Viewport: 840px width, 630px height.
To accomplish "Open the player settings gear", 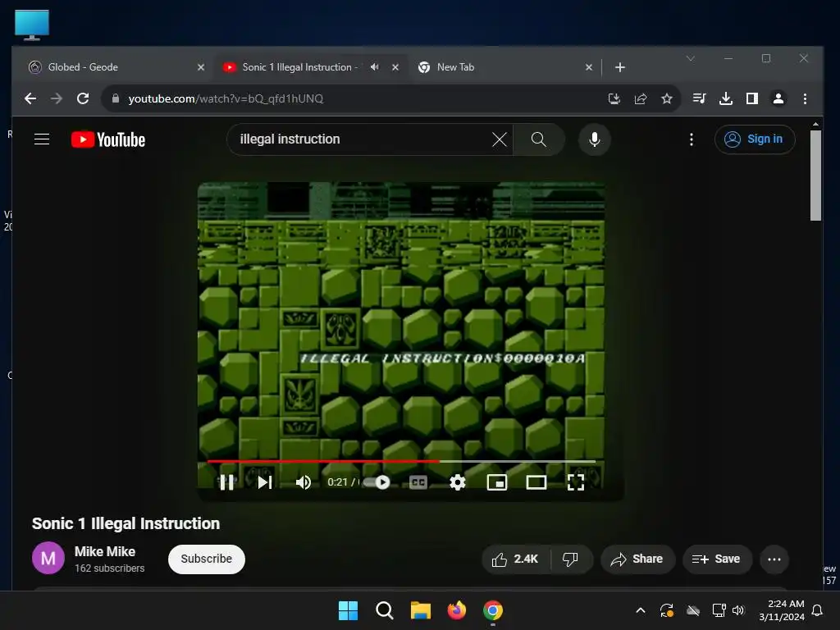I will coord(458,482).
